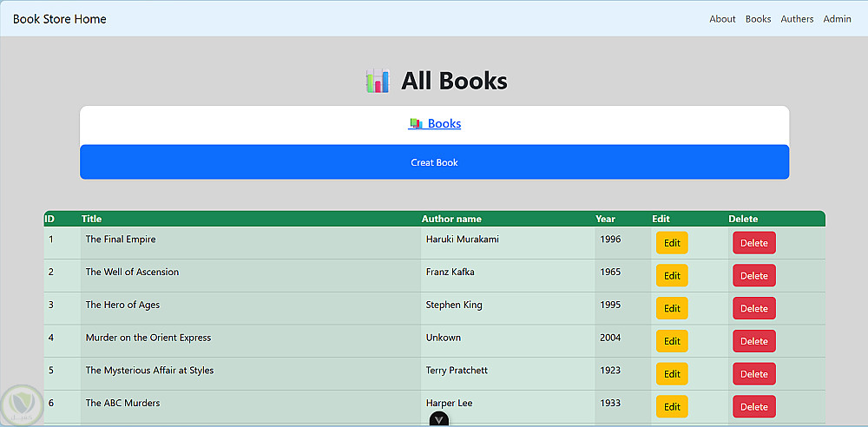
Task: Edit The Hero of Ages
Action: (672, 308)
